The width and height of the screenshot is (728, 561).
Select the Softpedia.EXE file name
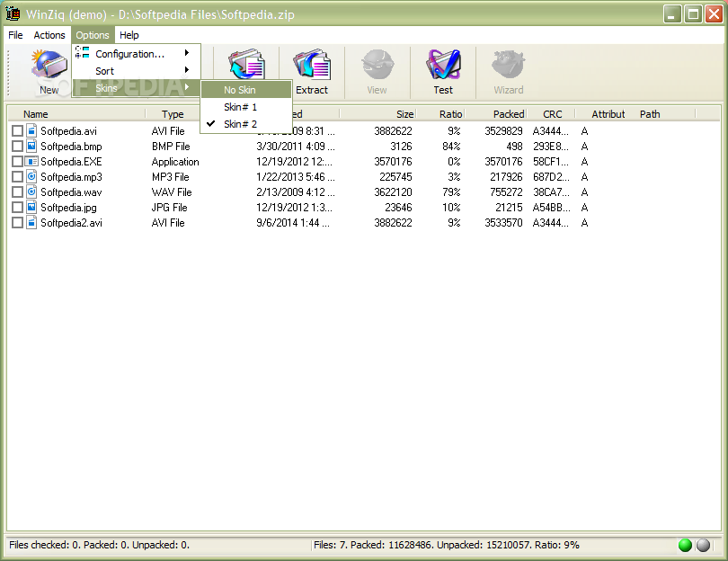(71, 162)
